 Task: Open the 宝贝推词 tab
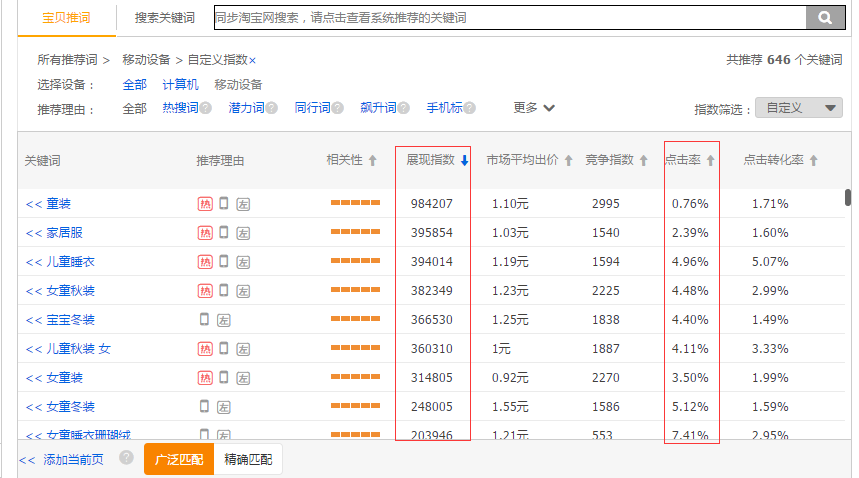(x=68, y=18)
